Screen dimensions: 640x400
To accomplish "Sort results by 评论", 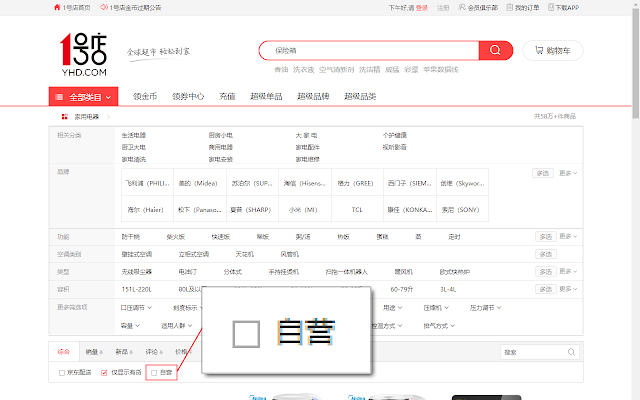I will point(154,351).
